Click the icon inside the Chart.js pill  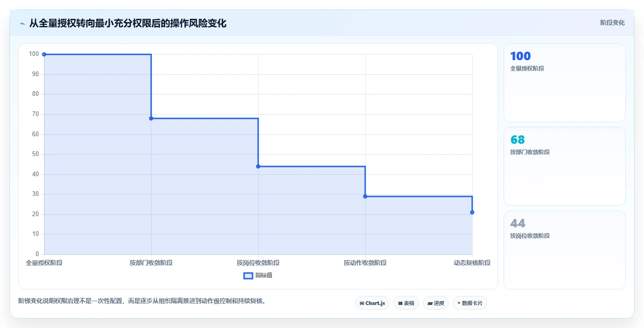click(362, 304)
